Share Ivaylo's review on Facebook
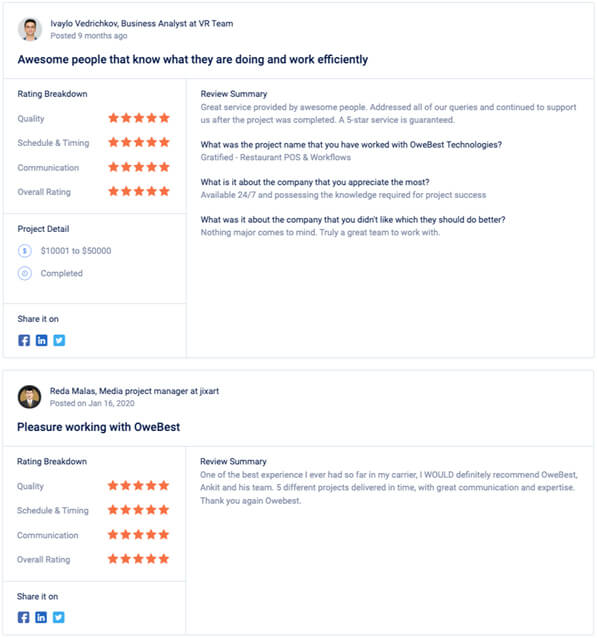Image resolution: width=597 pixels, height=638 pixels. click(24, 340)
